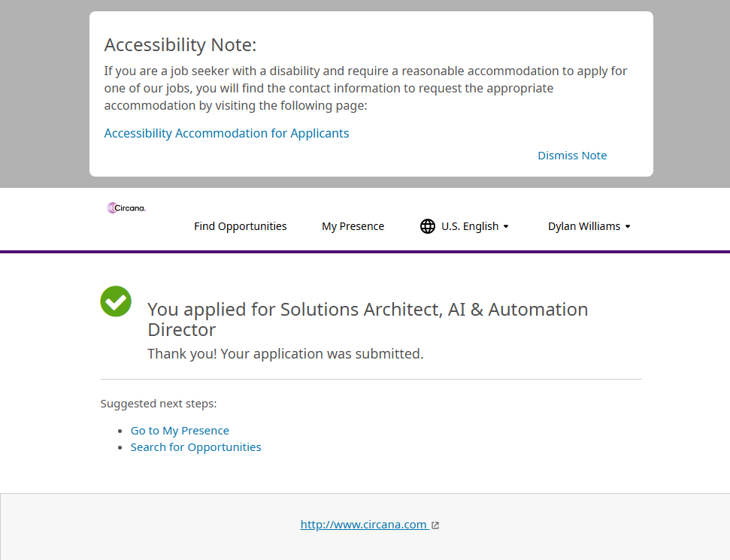This screenshot has width=730, height=560.
Task: Open the U.S. English language selector
Action: click(470, 226)
